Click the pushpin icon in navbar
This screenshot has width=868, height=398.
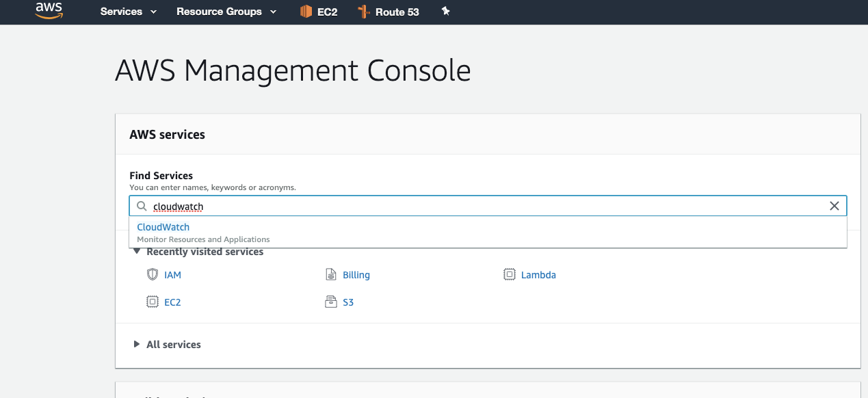click(x=445, y=11)
